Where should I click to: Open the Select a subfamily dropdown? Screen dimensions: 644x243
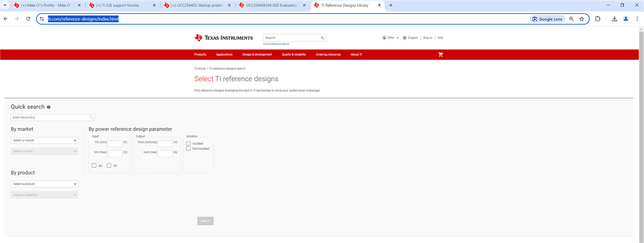[x=45, y=195]
